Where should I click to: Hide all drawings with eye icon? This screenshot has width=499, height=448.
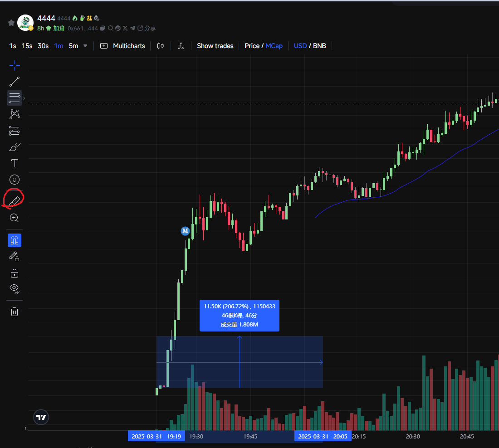(15, 289)
